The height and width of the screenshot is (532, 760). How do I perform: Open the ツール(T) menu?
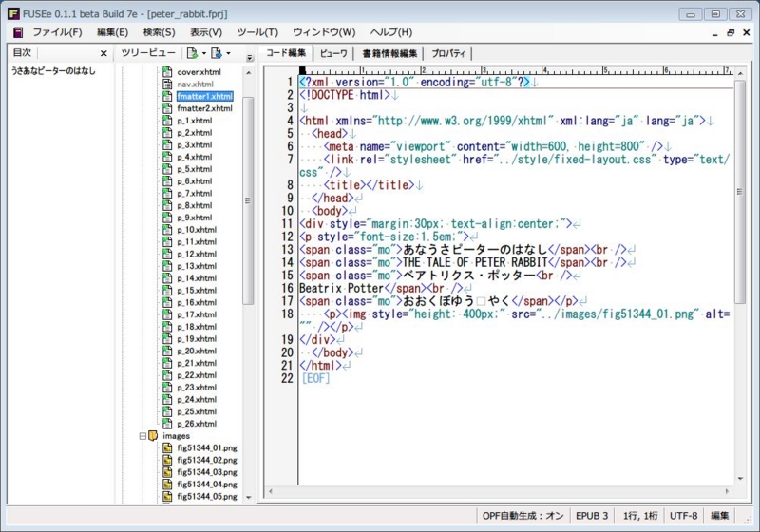[257, 32]
